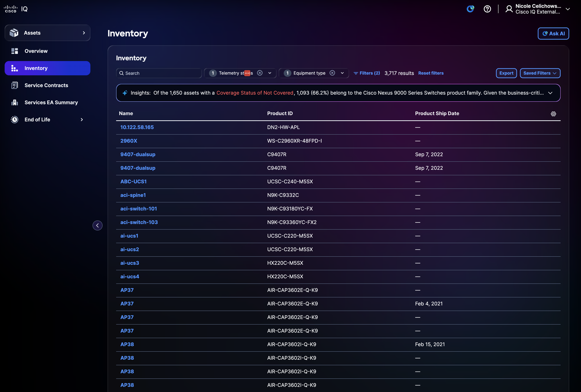Expand the End of Life chevron

coord(82,119)
